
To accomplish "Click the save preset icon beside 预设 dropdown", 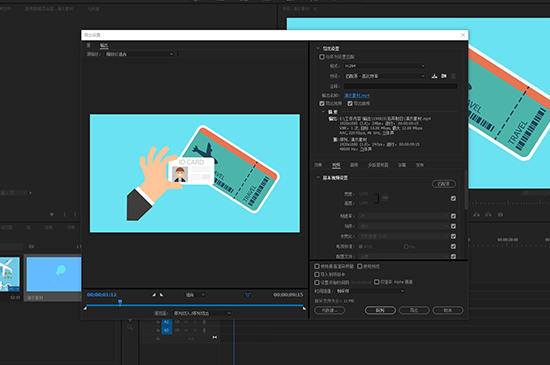I will click(x=434, y=76).
